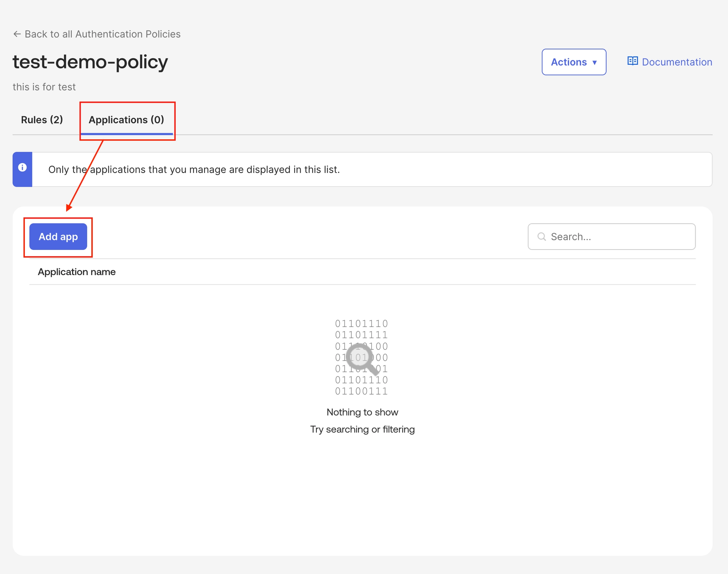Click the test-demo-policy title
Screen dimensions: 728x574
click(90, 62)
